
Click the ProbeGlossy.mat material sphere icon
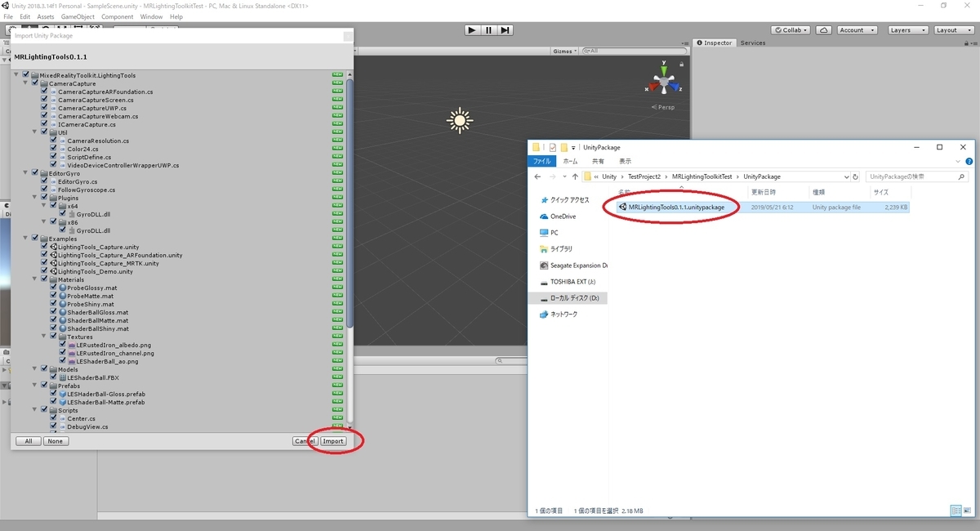62,288
